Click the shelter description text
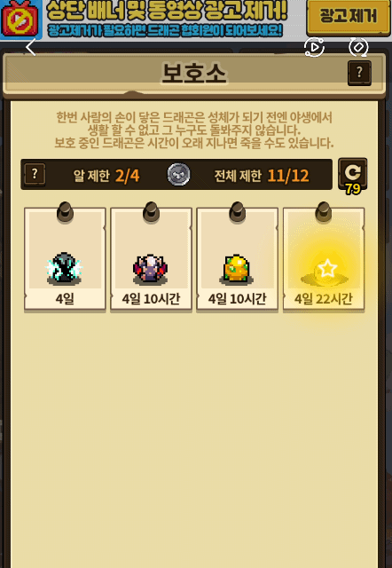Image resolution: width=392 pixels, height=568 pixels. [x=194, y=130]
